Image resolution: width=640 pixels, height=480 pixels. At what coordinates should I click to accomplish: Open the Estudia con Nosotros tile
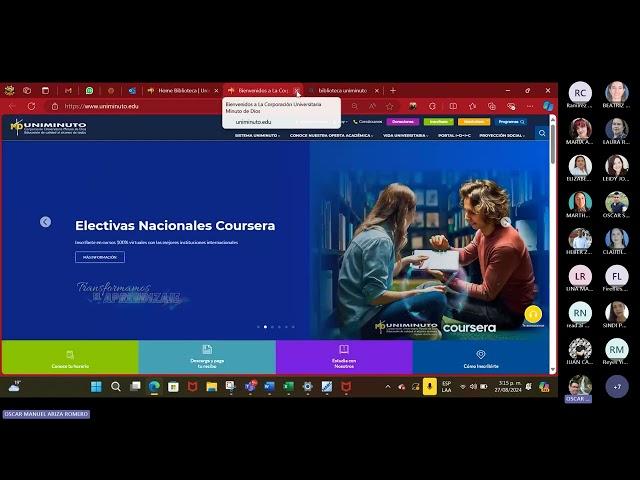[x=344, y=357]
